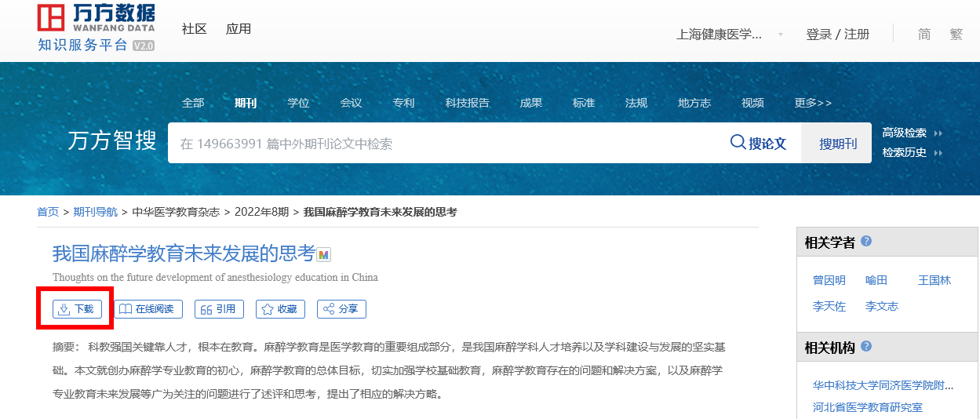Click help icon beside 相关学者
The image size is (980, 419).
(x=866, y=242)
